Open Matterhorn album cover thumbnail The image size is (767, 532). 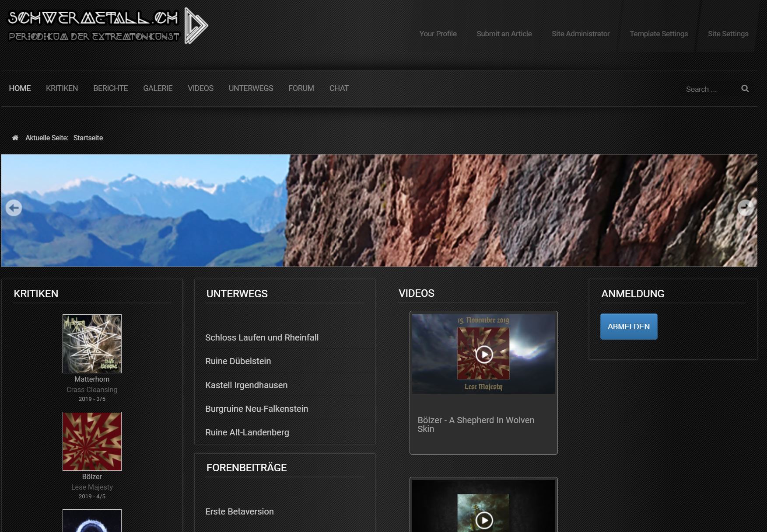coord(92,344)
